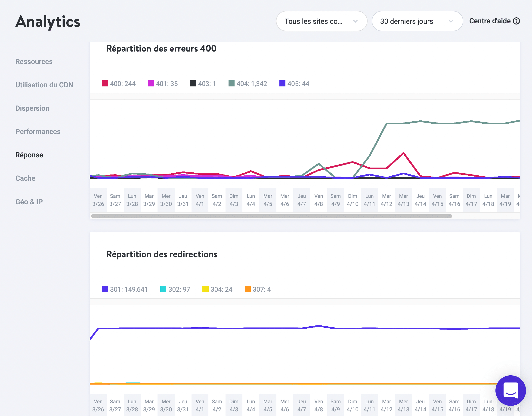Click the question mark help icon
This screenshot has height=416, width=532.
[x=517, y=21]
